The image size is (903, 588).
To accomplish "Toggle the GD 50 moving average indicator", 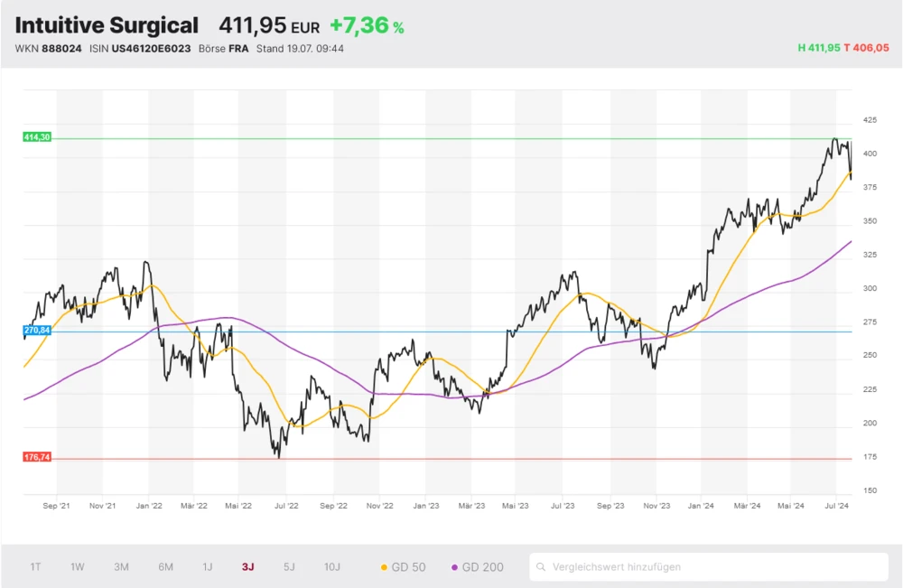I will click(x=404, y=566).
